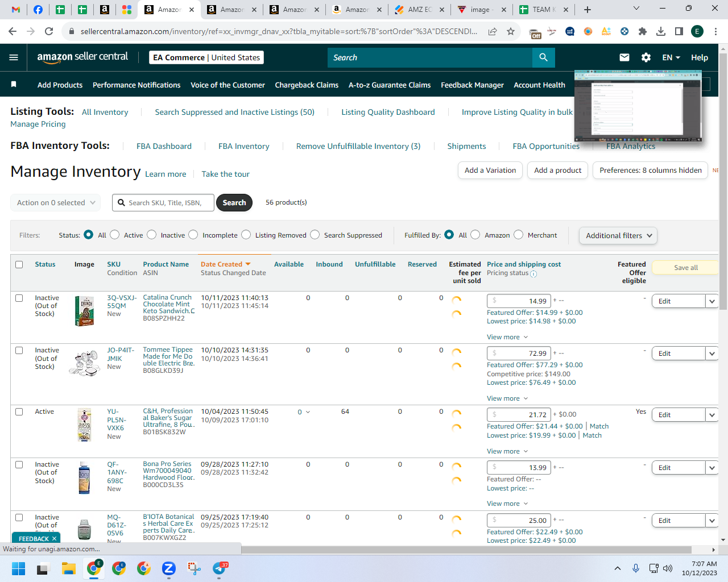
Task: Click the Pricing status info icon
Action: pyautogui.click(x=533, y=273)
